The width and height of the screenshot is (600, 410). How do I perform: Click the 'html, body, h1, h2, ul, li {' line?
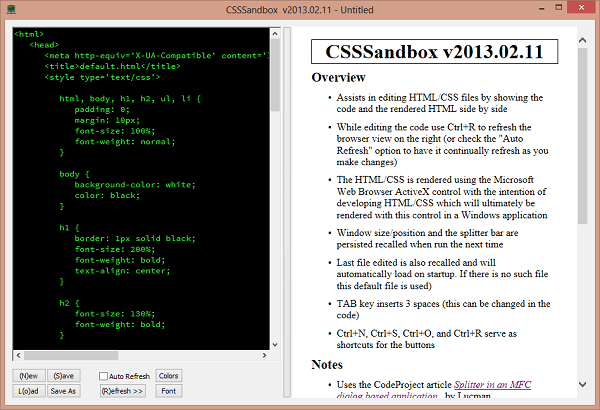click(130, 99)
